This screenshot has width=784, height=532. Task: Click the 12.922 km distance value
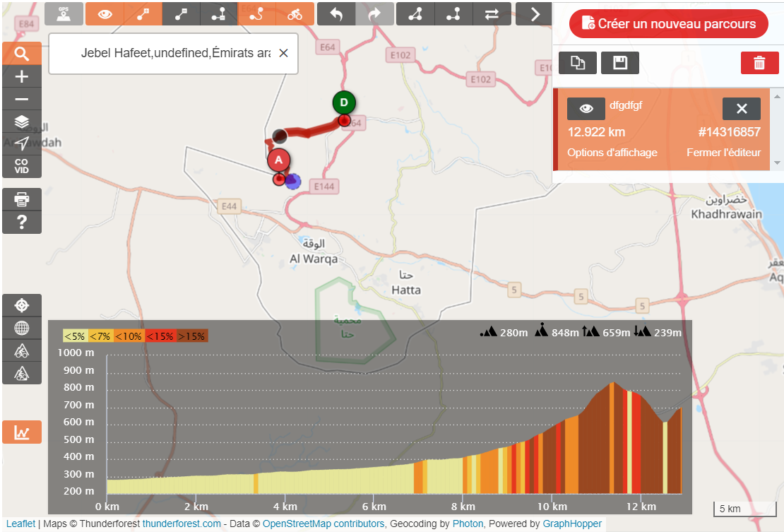(x=597, y=132)
